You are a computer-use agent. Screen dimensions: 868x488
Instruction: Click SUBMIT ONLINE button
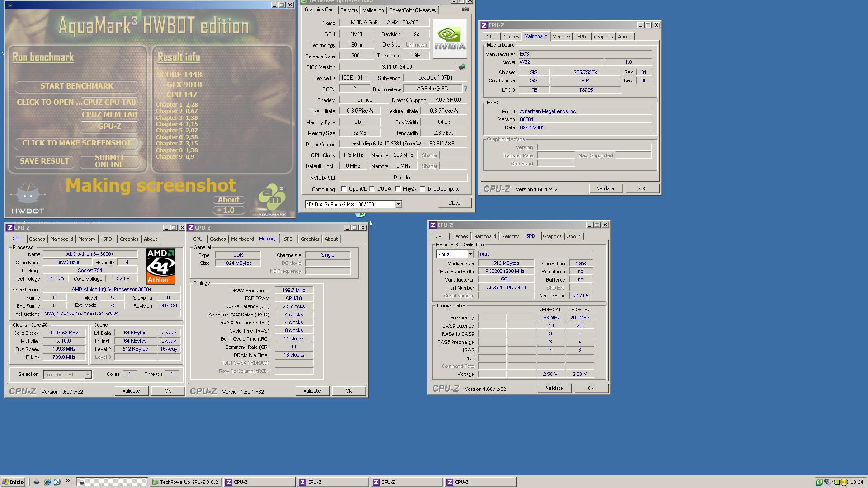(109, 161)
